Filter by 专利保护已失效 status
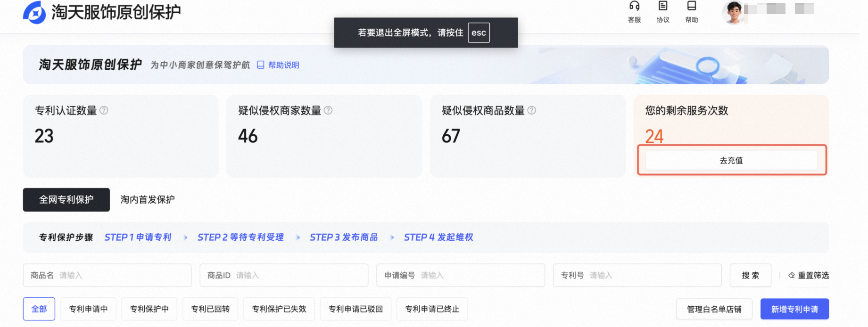This screenshot has height=327, width=868. click(x=279, y=309)
